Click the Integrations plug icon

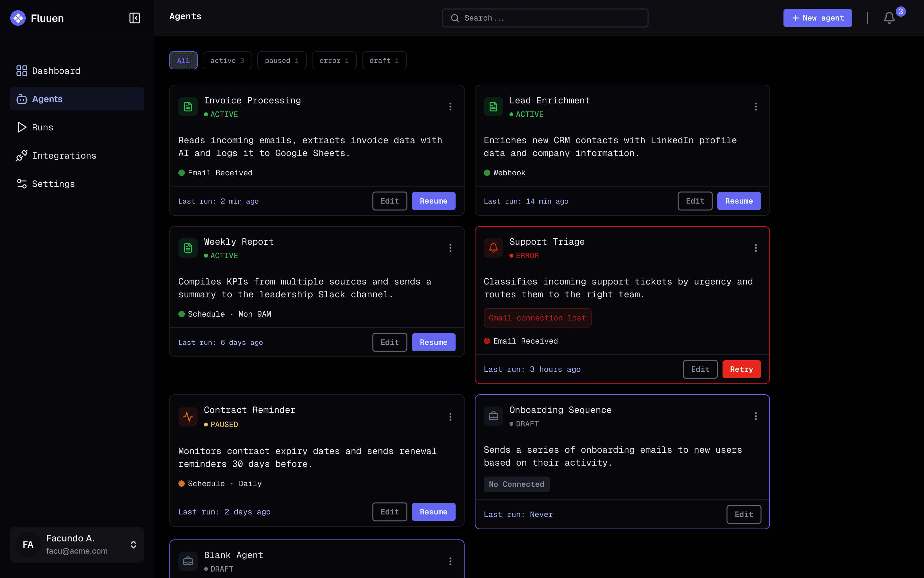(x=22, y=156)
